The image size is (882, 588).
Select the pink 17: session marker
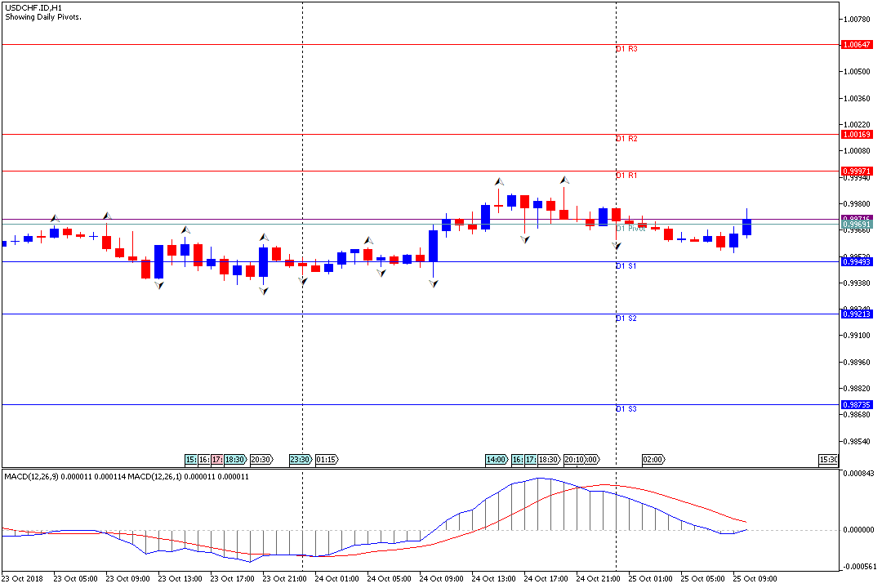point(217,460)
